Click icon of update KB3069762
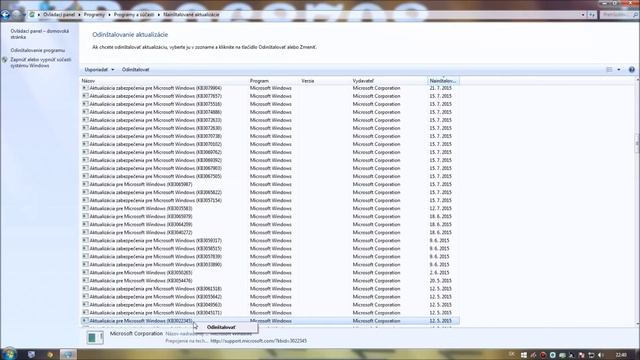Screen dimensions: 640x360 pos(85,152)
